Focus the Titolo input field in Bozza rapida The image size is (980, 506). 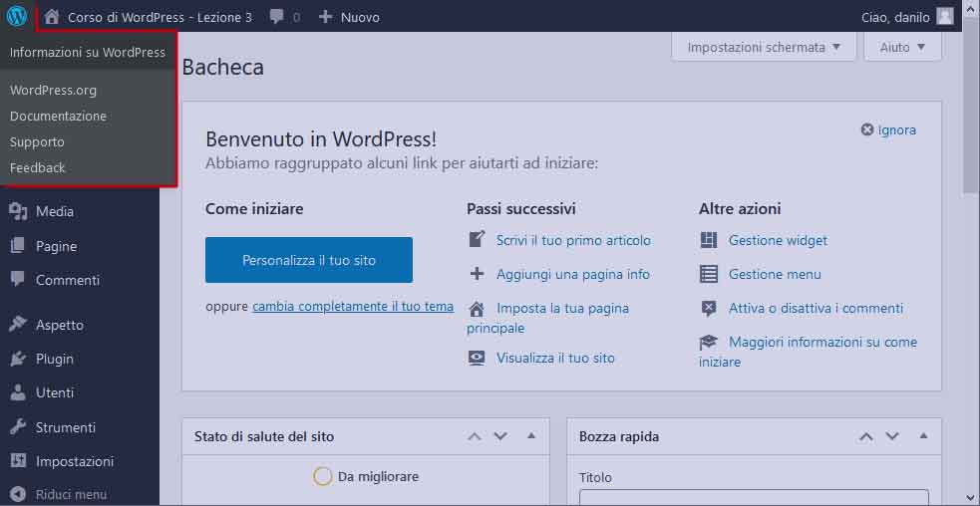click(754, 498)
